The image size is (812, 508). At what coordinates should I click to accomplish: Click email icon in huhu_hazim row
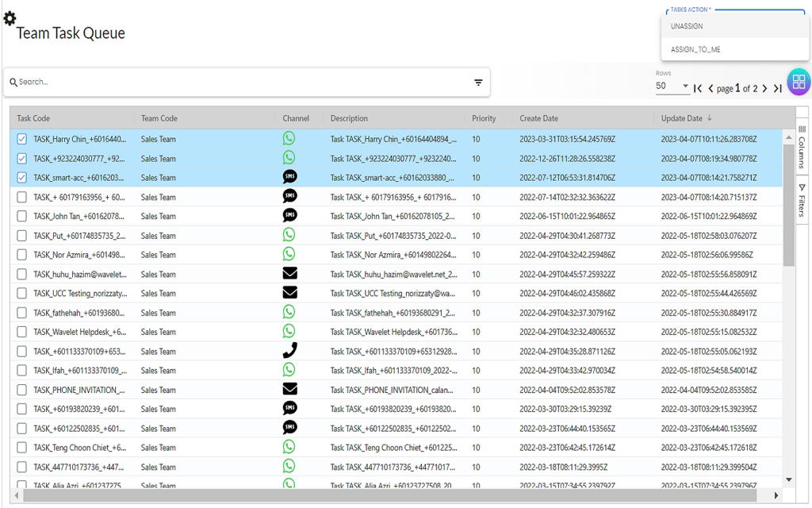pos(289,274)
